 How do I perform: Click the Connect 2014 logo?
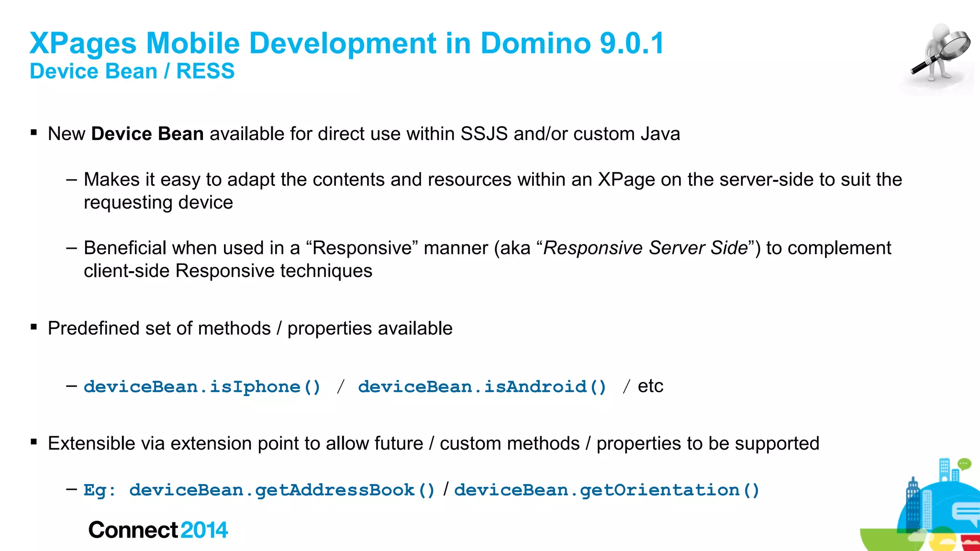click(x=158, y=530)
